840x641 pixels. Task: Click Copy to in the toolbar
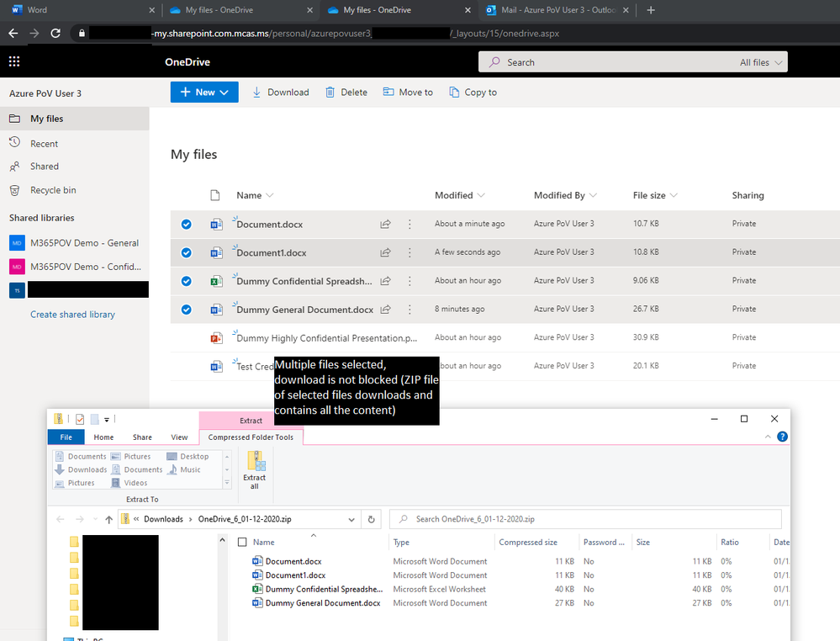pos(473,93)
